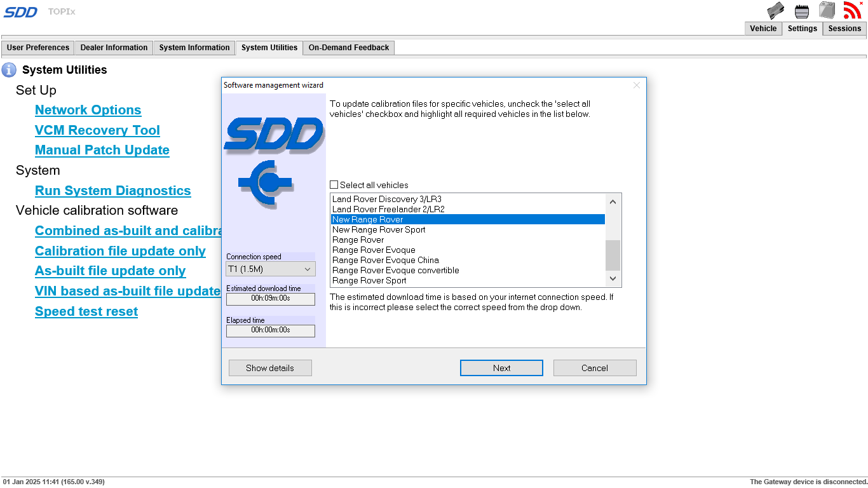Click the vehicle list scroll up arrow

click(x=613, y=201)
